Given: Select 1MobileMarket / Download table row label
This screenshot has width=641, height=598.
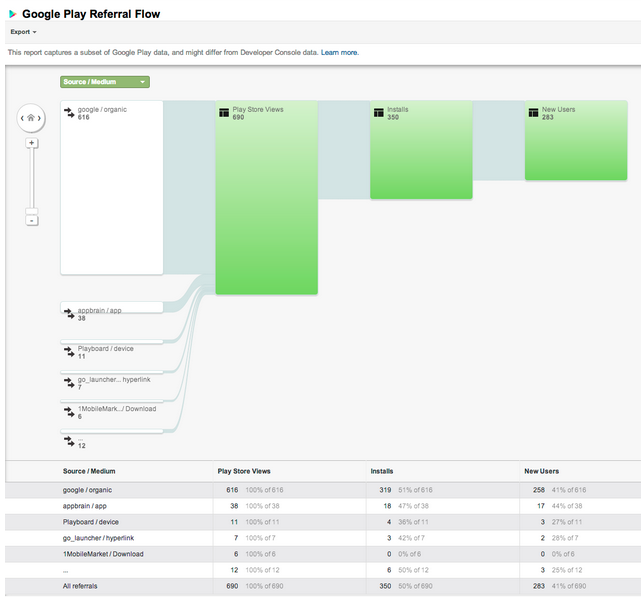Looking at the screenshot, I should pyautogui.click(x=103, y=554).
